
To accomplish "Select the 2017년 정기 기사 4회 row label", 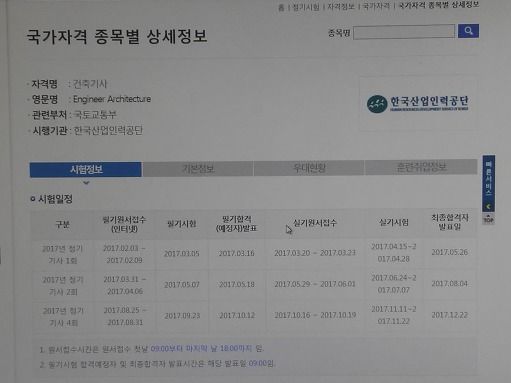I will pos(63,317).
